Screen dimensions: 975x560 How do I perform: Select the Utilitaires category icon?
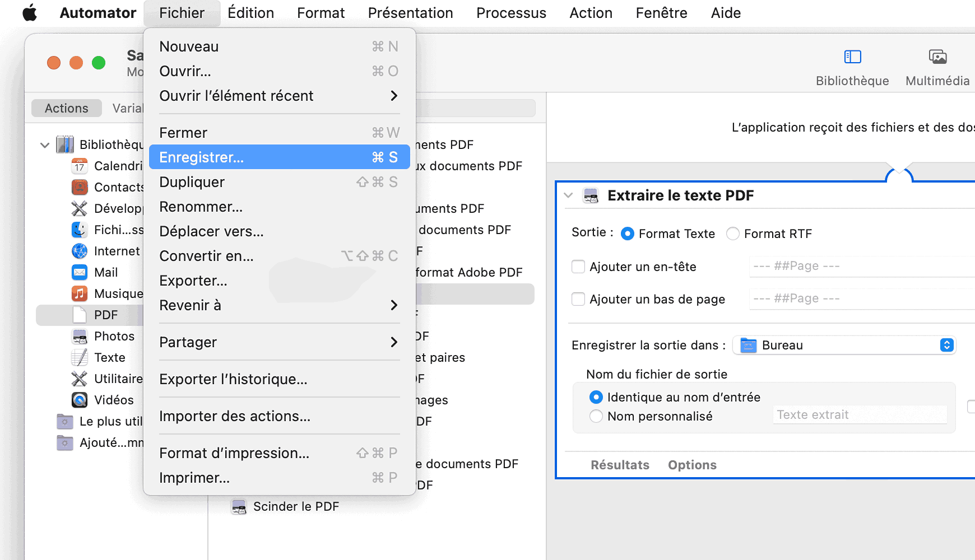pyautogui.click(x=80, y=379)
